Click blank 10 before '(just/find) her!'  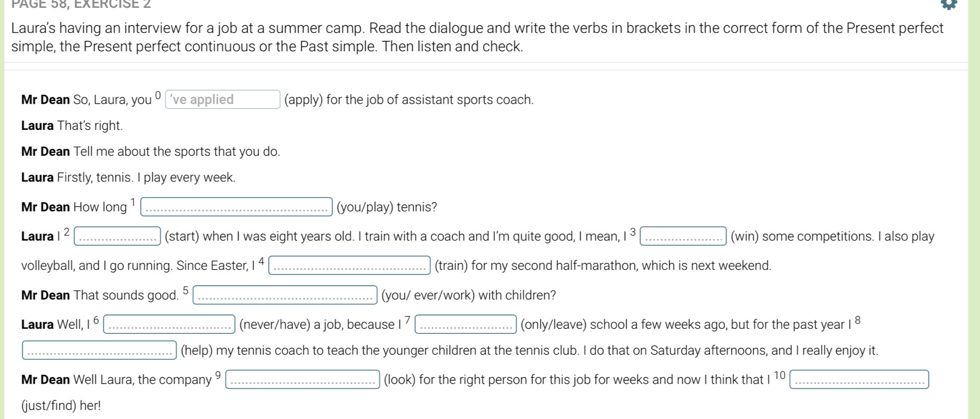pos(859,379)
